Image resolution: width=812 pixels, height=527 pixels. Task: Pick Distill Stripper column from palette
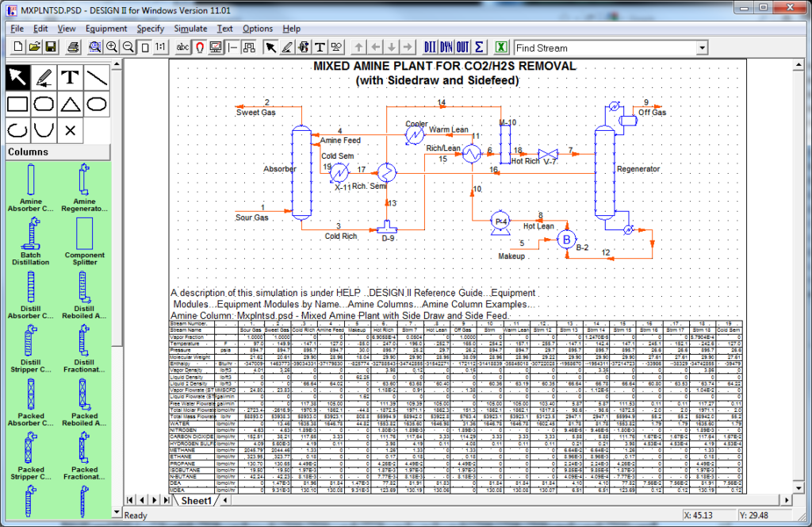pyautogui.click(x=31, y=348)
